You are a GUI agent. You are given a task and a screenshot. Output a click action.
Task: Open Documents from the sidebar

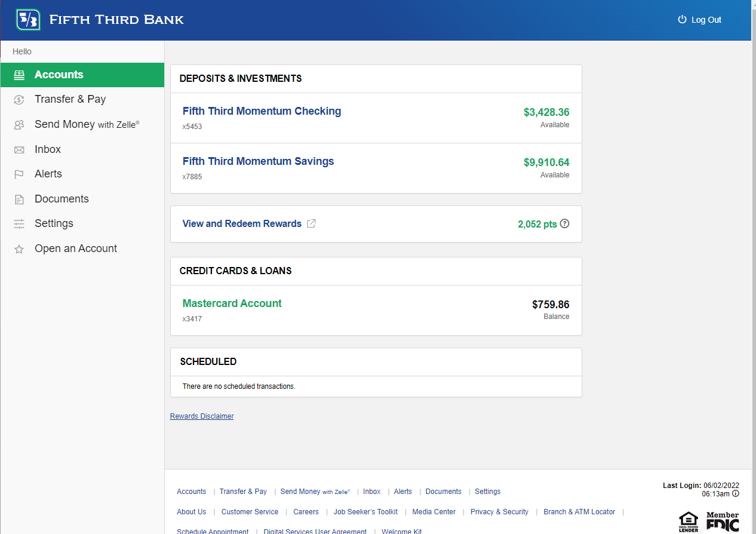coord(82,199)
